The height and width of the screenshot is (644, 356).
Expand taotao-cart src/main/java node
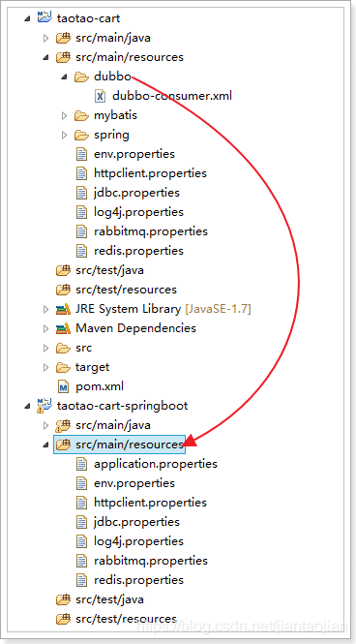coord(45,38)
